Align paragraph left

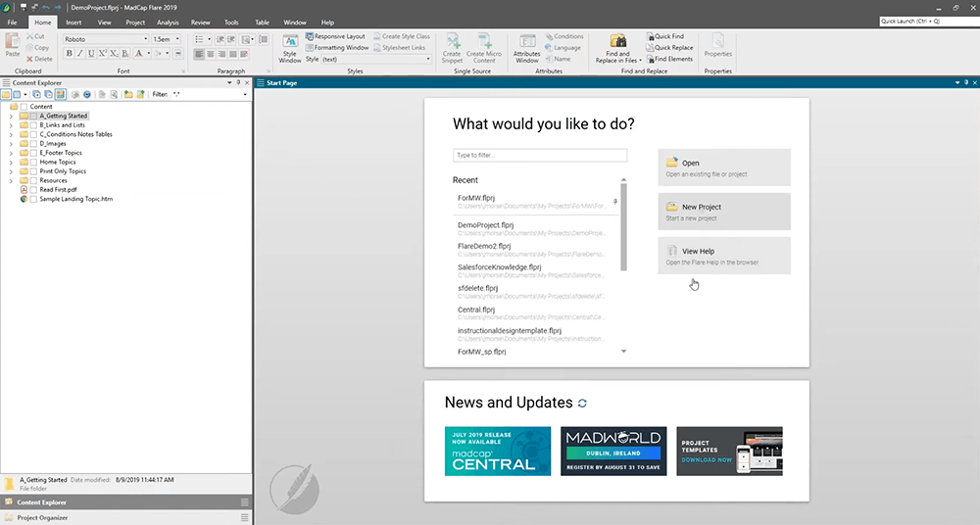199,55
